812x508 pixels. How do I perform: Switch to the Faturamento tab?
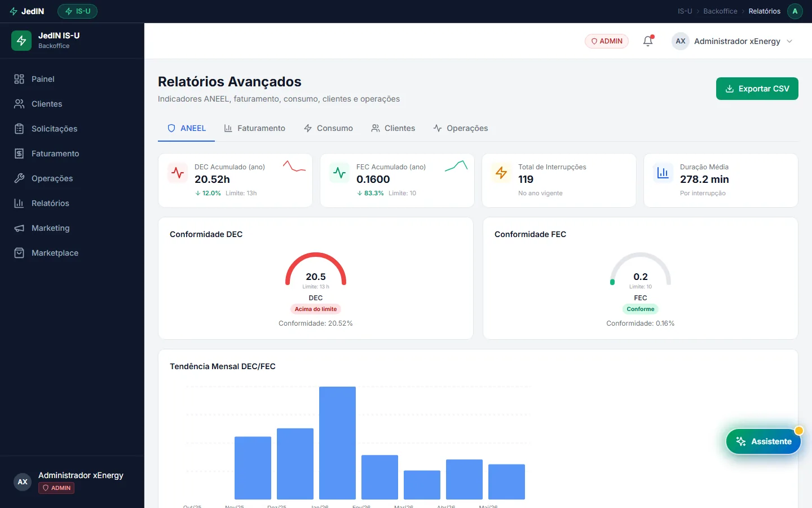[x=254, y=128]
